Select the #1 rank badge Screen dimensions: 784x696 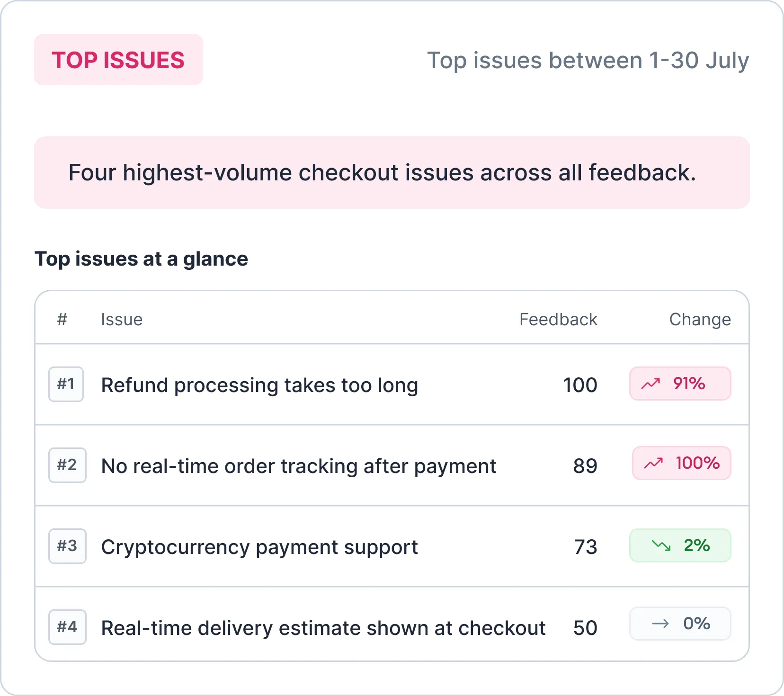[x=66, y=384]
